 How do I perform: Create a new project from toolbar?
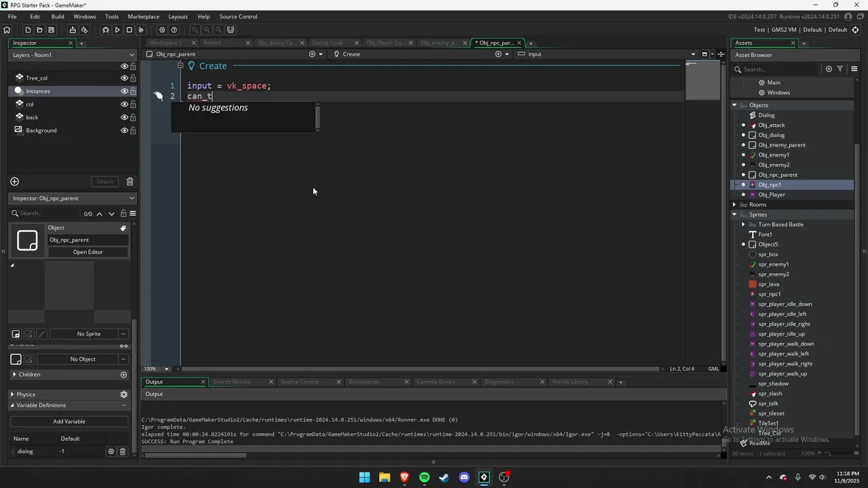pyautogui.click(x=28, y=30)
